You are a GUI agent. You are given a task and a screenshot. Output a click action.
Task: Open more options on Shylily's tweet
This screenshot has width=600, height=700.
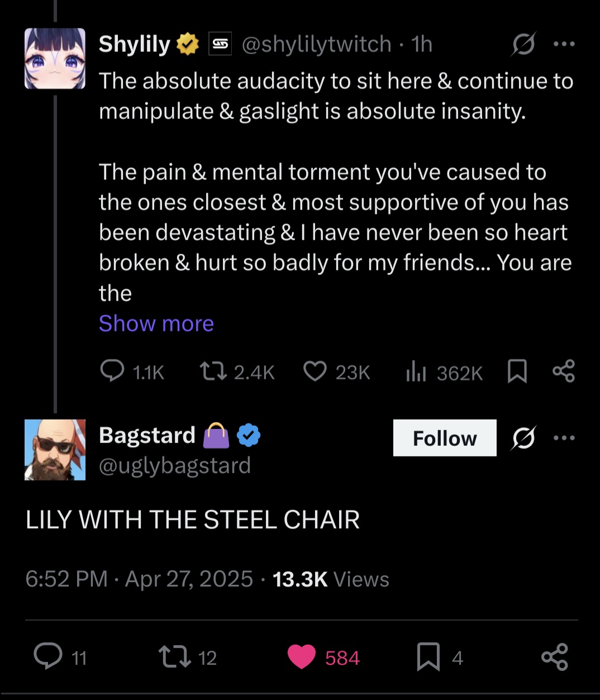(x=564, y=44)
